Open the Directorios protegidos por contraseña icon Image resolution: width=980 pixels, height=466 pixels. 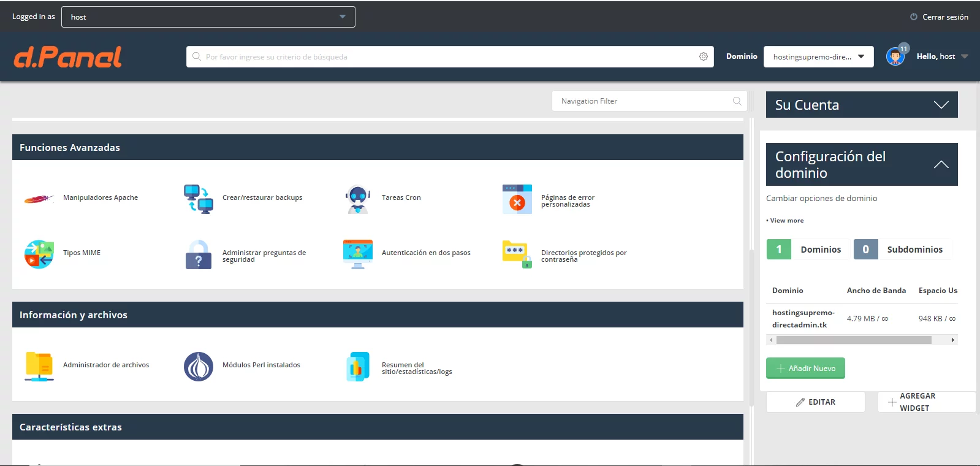tap(517, 254)
